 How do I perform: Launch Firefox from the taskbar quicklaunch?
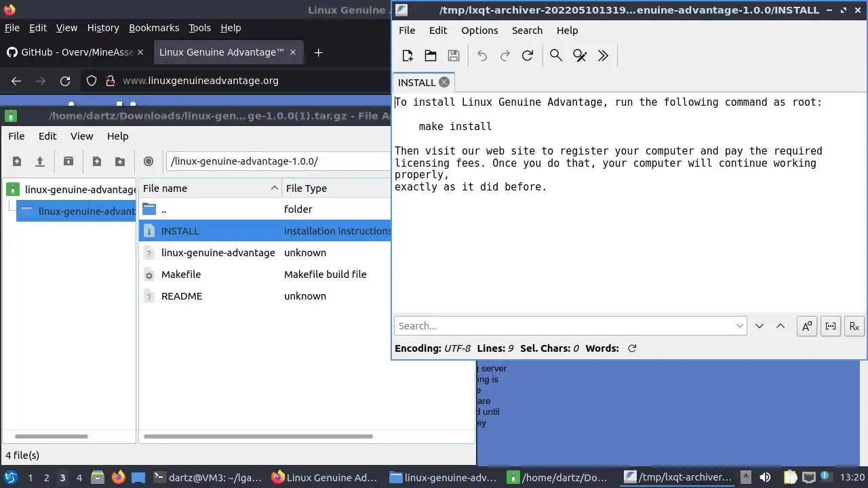(x=118, y=478)
